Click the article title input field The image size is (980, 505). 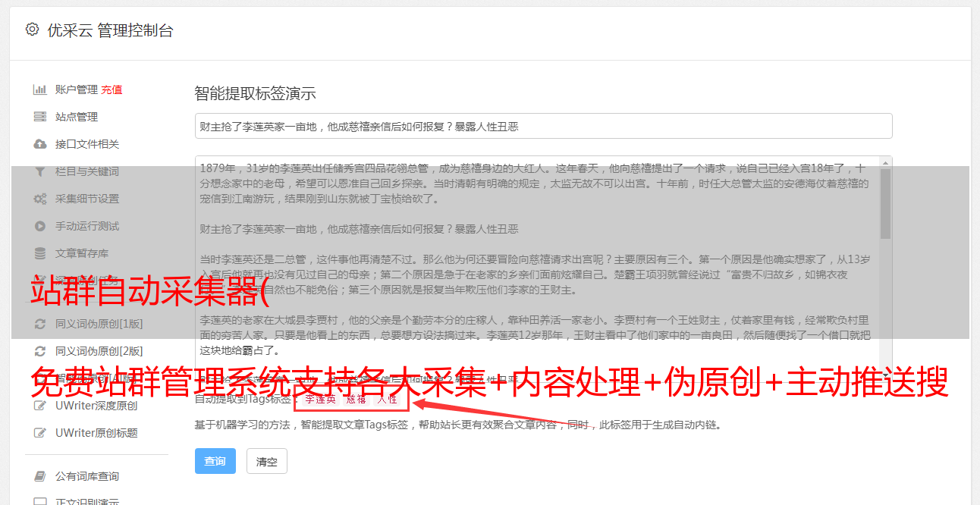(544, 126)
